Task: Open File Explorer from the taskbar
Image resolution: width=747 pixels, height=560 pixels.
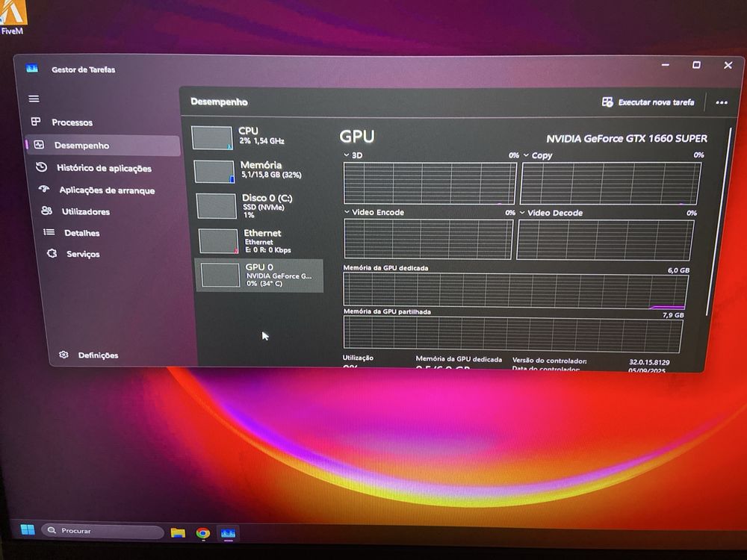Action: point(178,532)
